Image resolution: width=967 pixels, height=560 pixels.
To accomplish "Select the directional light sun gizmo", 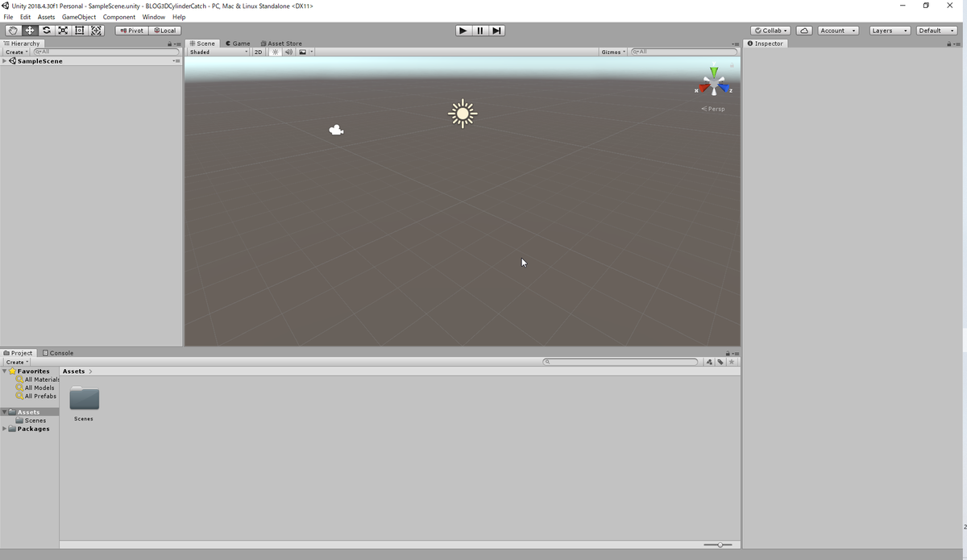I will click(x=463, y=114).
